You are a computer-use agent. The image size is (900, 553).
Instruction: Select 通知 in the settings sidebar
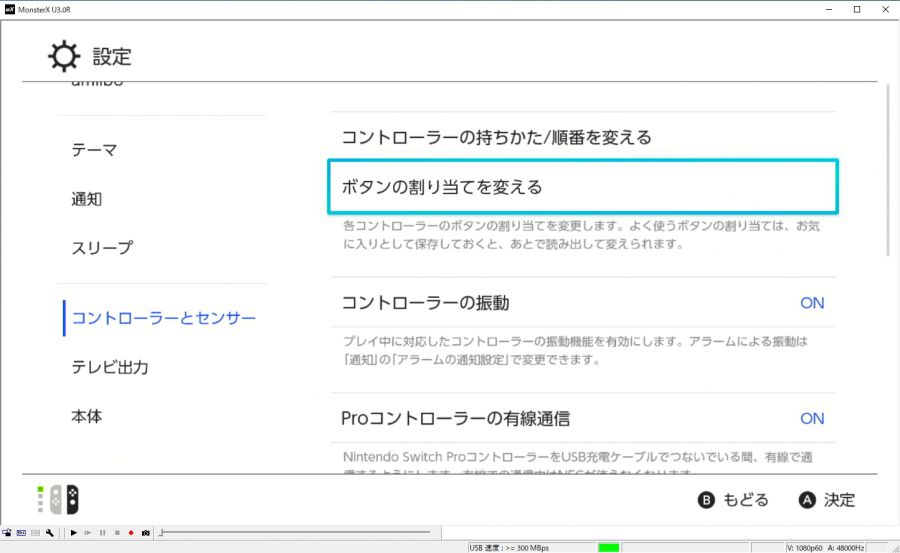click(87, 199)
